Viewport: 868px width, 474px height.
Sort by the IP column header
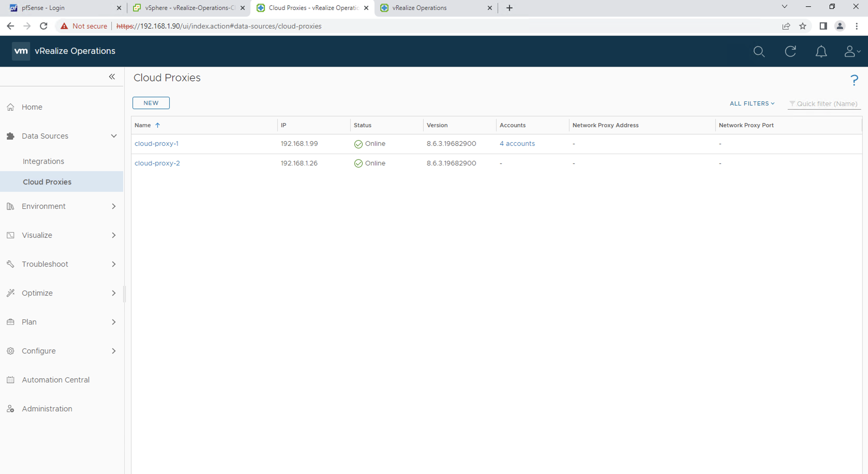(284, 125)
